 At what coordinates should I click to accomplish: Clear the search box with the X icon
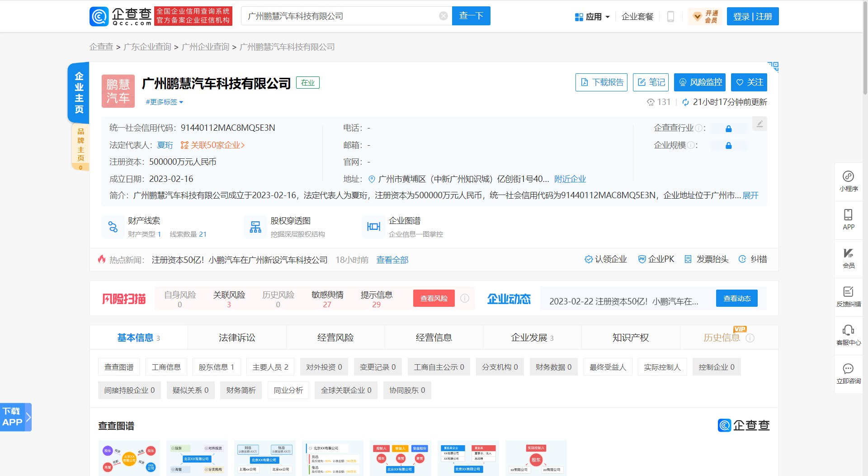[x=443, y=16]
